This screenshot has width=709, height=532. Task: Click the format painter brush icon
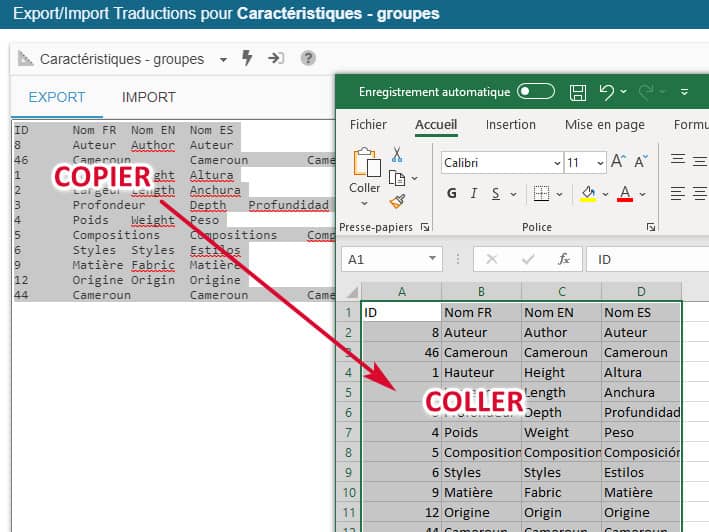pyautogui.click(x=397, y=201)
